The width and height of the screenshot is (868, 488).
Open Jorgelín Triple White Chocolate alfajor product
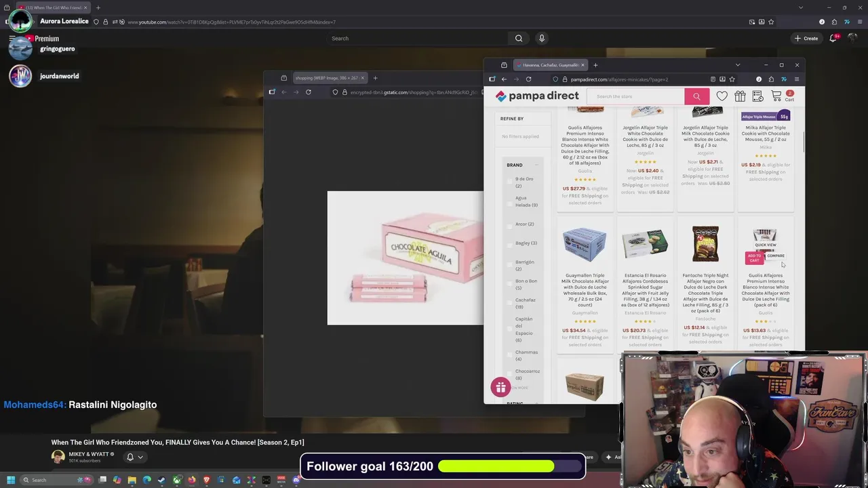click(645, 136)
